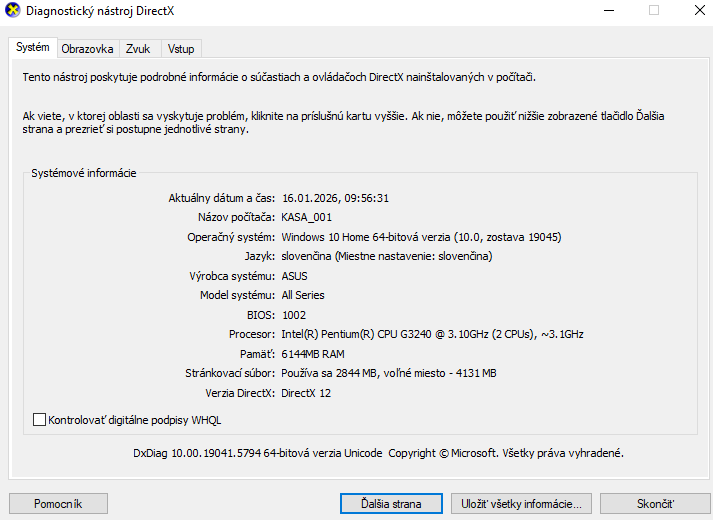The image size is (713, 520).
Task: Click the DirectX icon in the title bar
Action: [12, 11]
